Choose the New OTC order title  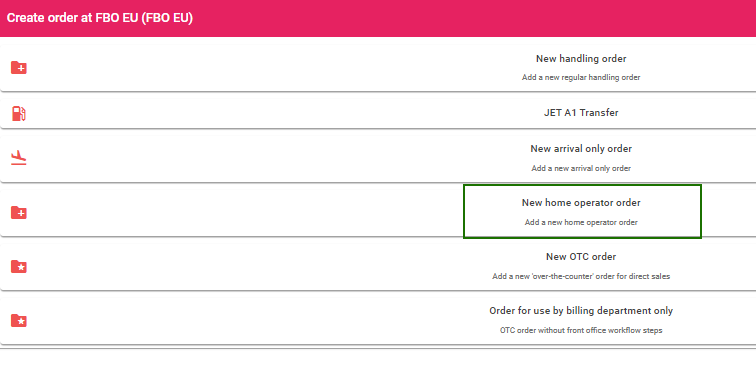(x=581, y=257)
